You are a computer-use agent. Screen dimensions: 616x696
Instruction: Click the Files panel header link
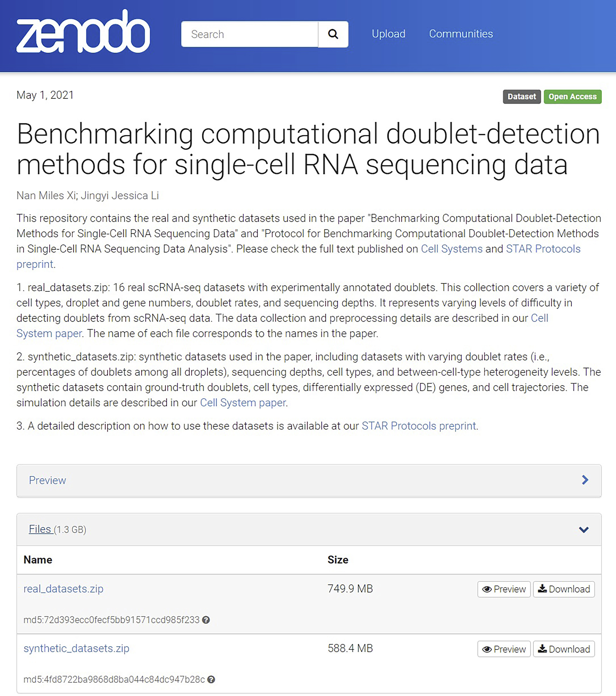click(x=40, y=529)
